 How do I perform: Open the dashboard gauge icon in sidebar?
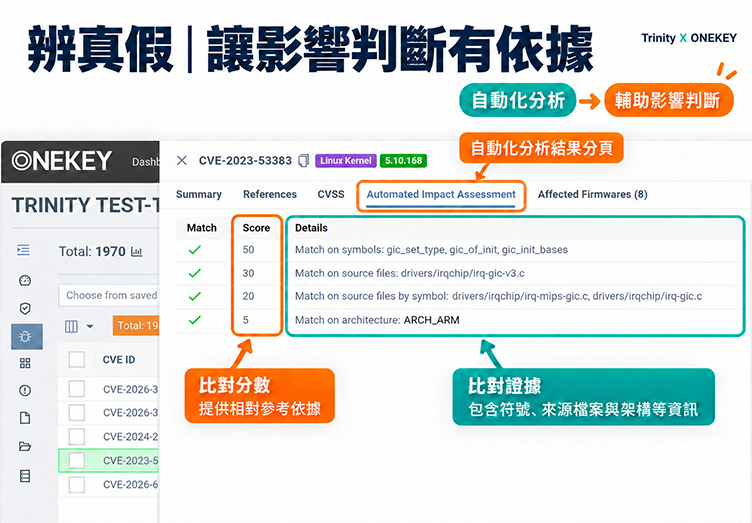[x=25, y=280]
